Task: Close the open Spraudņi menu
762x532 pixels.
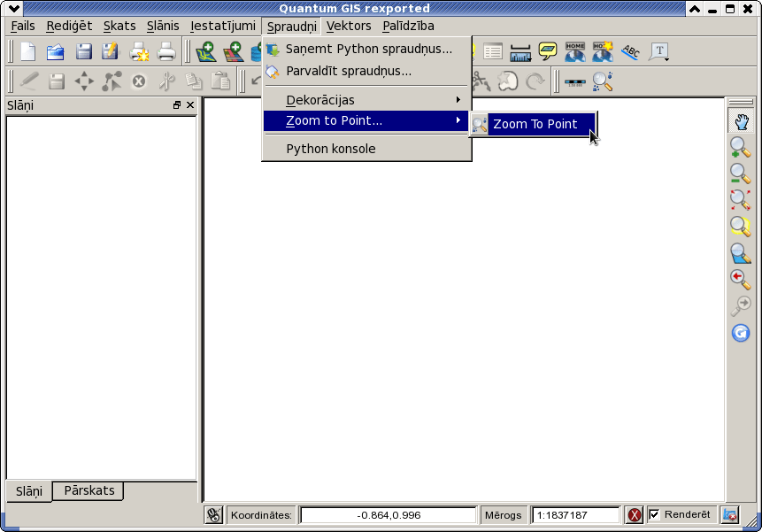Action: [x=291, y=27]
